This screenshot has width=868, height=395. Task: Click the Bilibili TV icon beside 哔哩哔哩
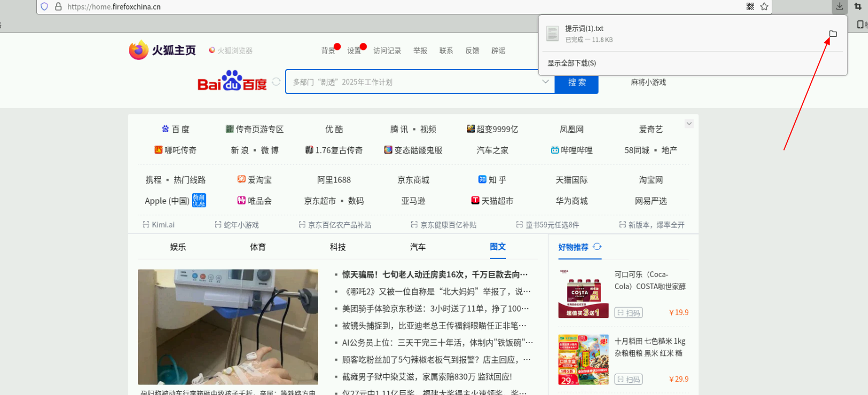click(555, 150)
